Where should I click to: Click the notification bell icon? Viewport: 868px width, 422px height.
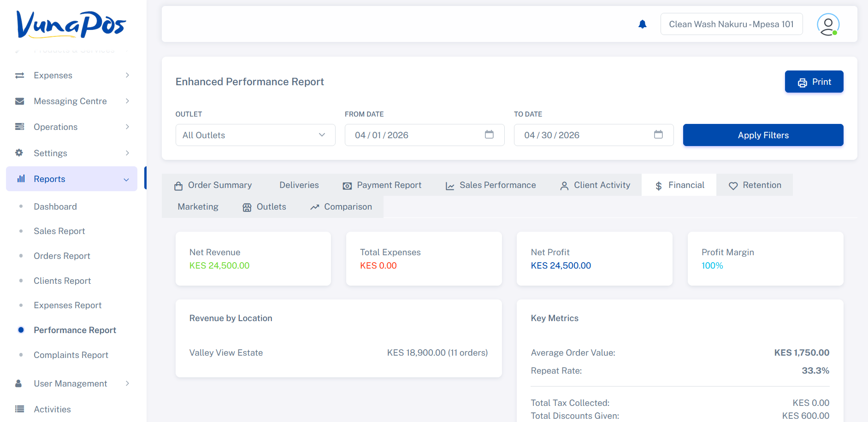pyautogui.click(x=642, y=24)
